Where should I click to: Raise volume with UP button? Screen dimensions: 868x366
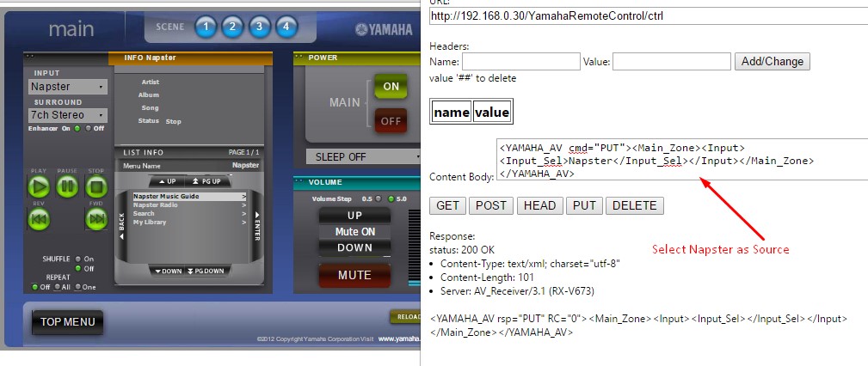tap(354, 216)
